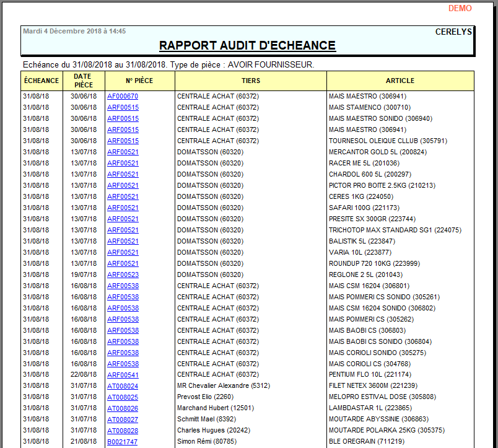The image size is (498, 448).
Task: Open the ARF00541 piece link
Action: [123, 375]
